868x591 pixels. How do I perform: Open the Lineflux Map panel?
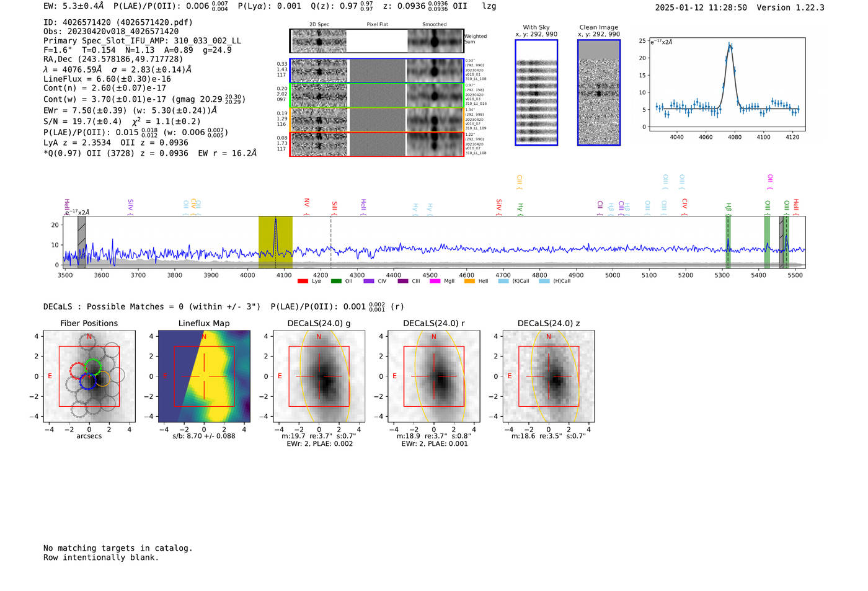tap(204, 376)
